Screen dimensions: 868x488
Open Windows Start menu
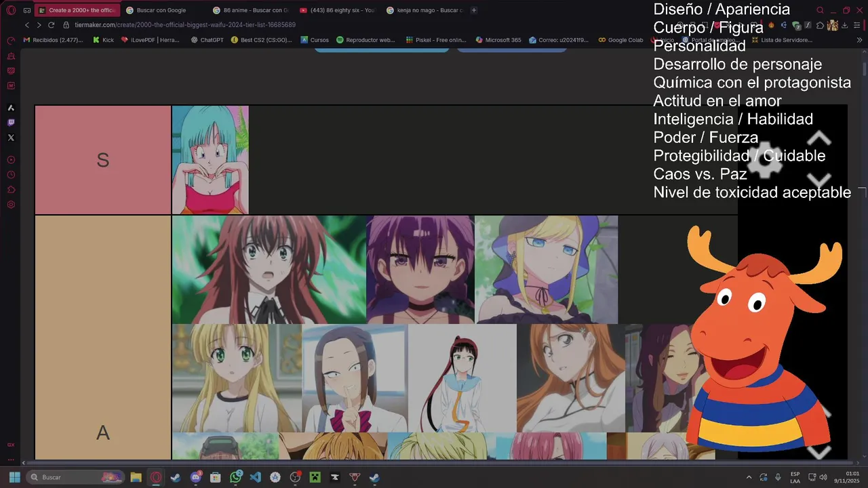click(14, 477)
